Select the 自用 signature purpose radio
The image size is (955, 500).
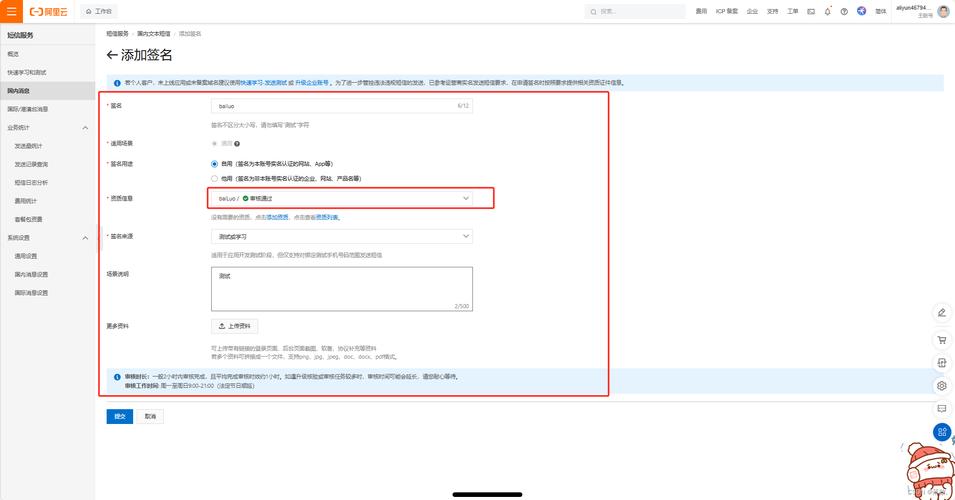click(x=214, y=164)
